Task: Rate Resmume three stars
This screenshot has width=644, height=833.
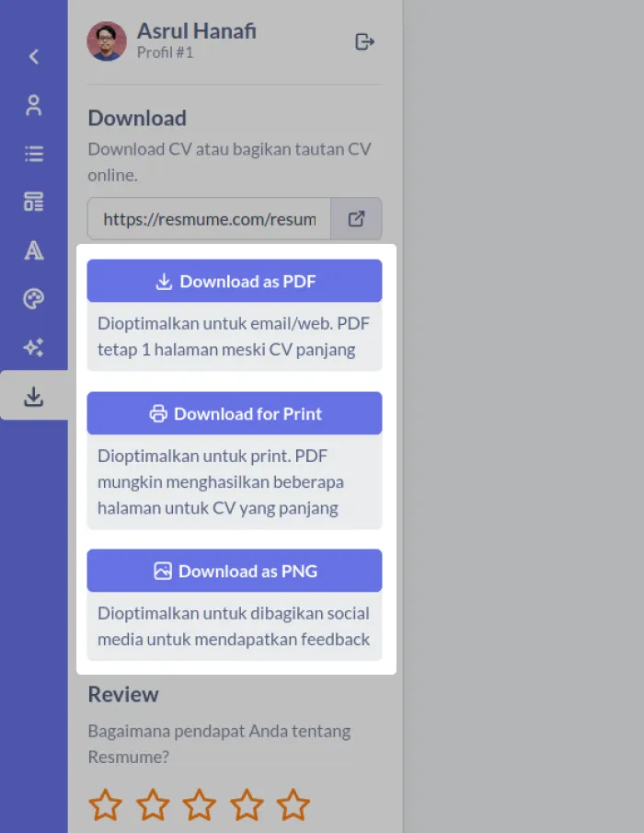Action: click(x=199, y=804)
